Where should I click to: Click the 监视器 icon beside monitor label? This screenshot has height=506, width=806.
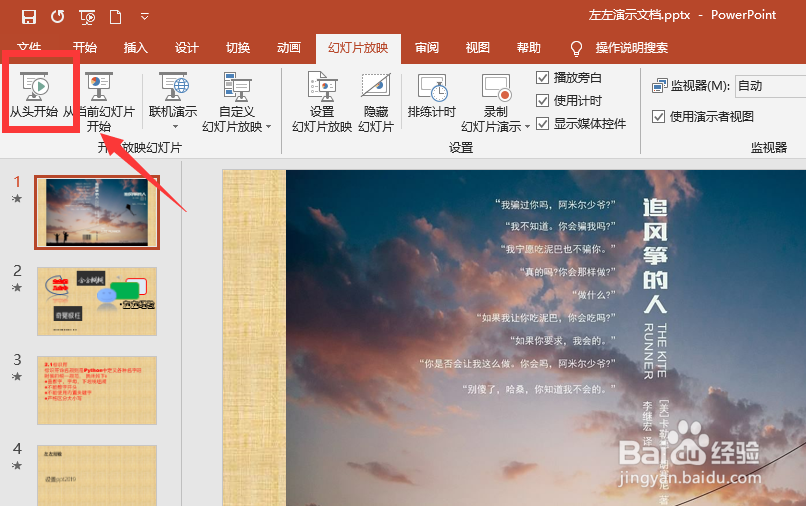(x=660, y=86)
